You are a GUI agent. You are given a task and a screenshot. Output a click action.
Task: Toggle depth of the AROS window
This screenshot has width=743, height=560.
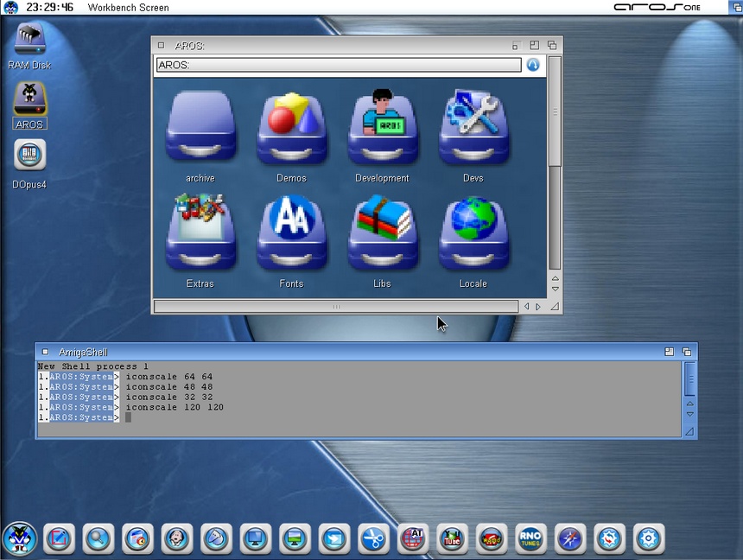(x=553, y=45)
